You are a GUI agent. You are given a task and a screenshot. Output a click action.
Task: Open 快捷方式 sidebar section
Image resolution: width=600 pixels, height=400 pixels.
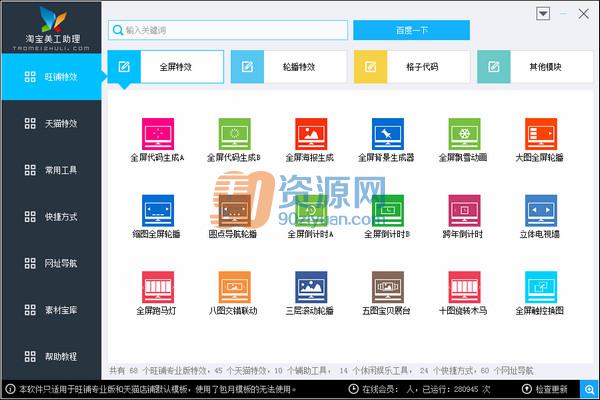[x=51, y=217]
